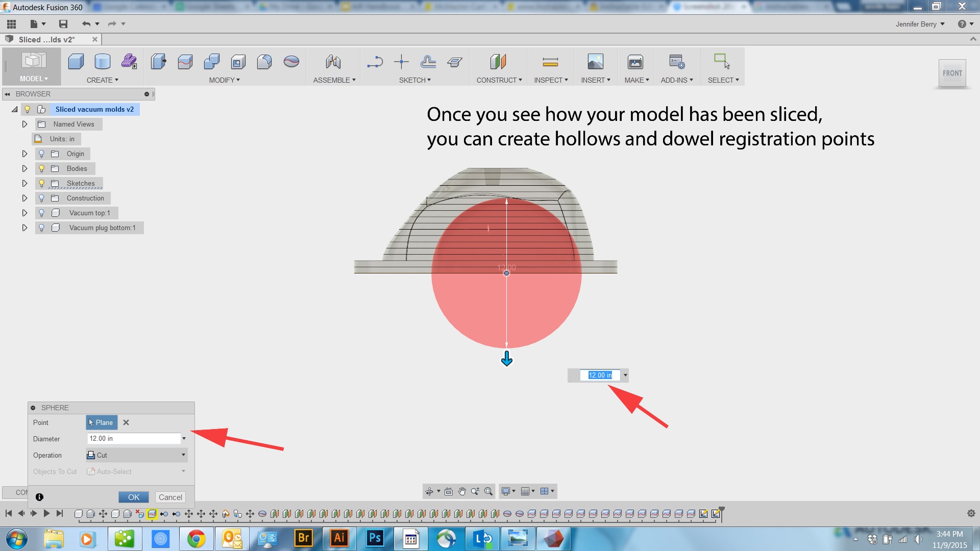
Task: Toggle visibility bulb of Bodies folder
Action: pos(42,168)
